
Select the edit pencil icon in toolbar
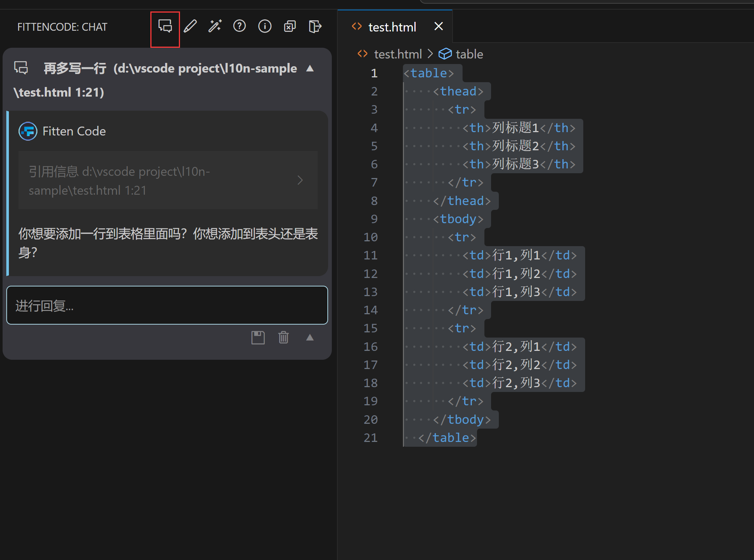point(190,26)
